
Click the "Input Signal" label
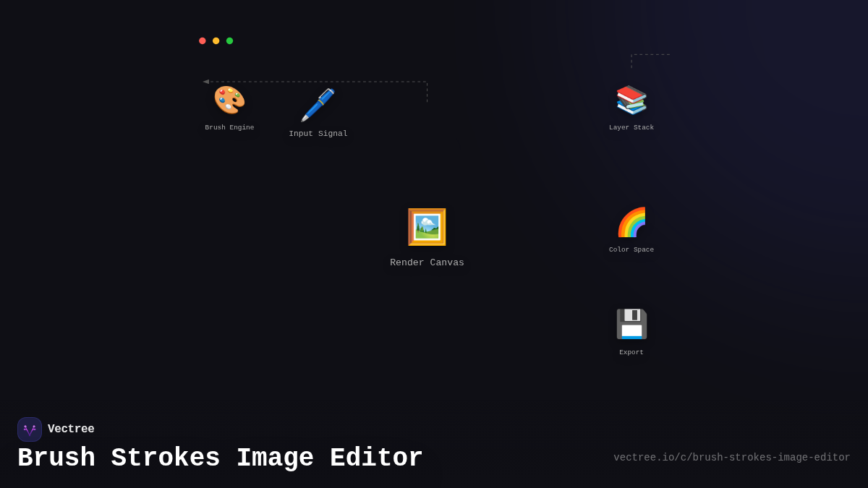coord(318,133)
